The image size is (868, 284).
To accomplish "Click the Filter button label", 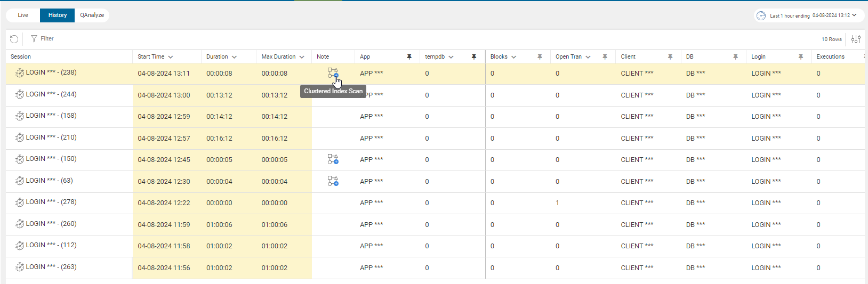I will tap(47, 38).
